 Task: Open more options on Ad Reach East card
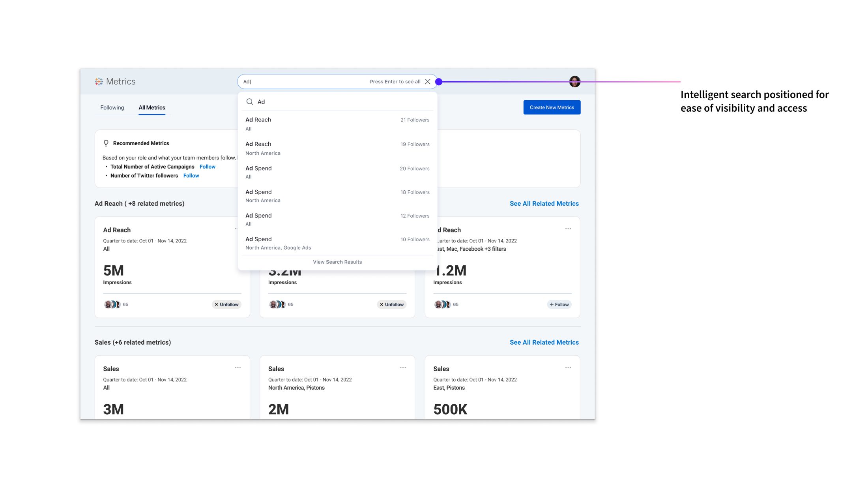[568, 229]
